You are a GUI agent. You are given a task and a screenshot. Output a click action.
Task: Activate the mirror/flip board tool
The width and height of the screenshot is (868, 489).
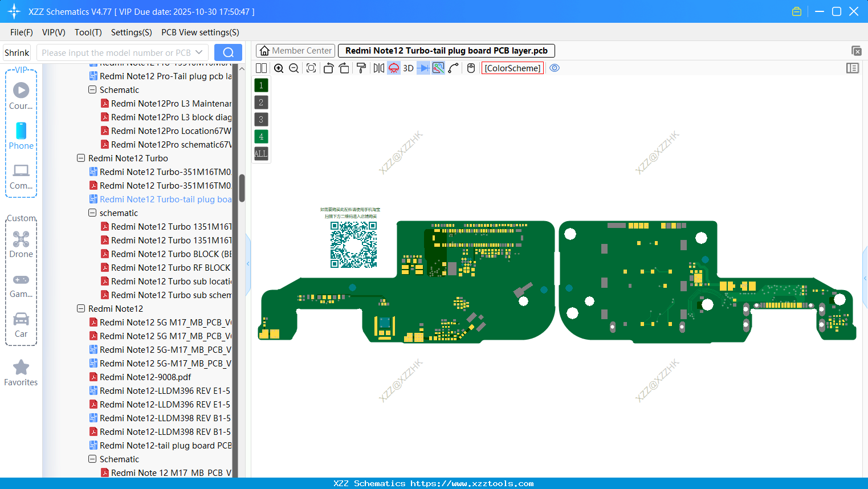(378, 68)
